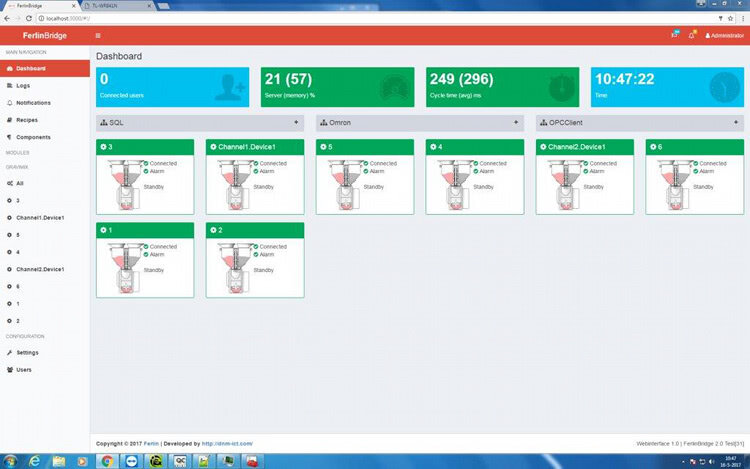Open the notifications bell icon in header
The image size is (750, 469).
click(x=691, y=35)
